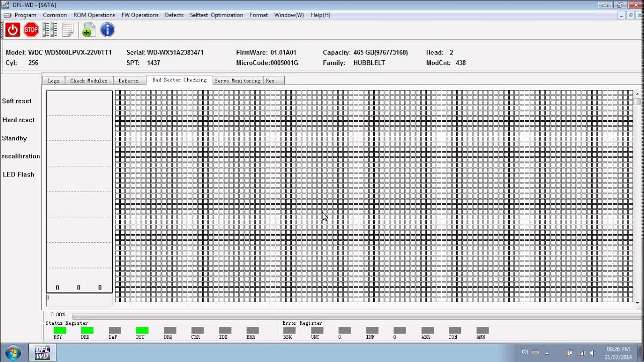The image size is (644, 362).
Task: Show hidden system tray icons
Action: coord(547,353)
